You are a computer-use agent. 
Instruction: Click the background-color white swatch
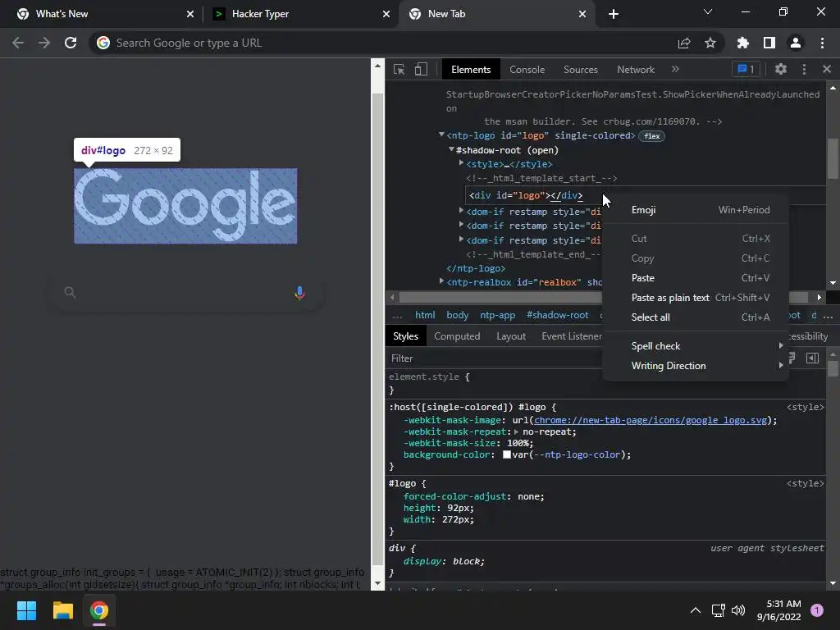[506, 454]
